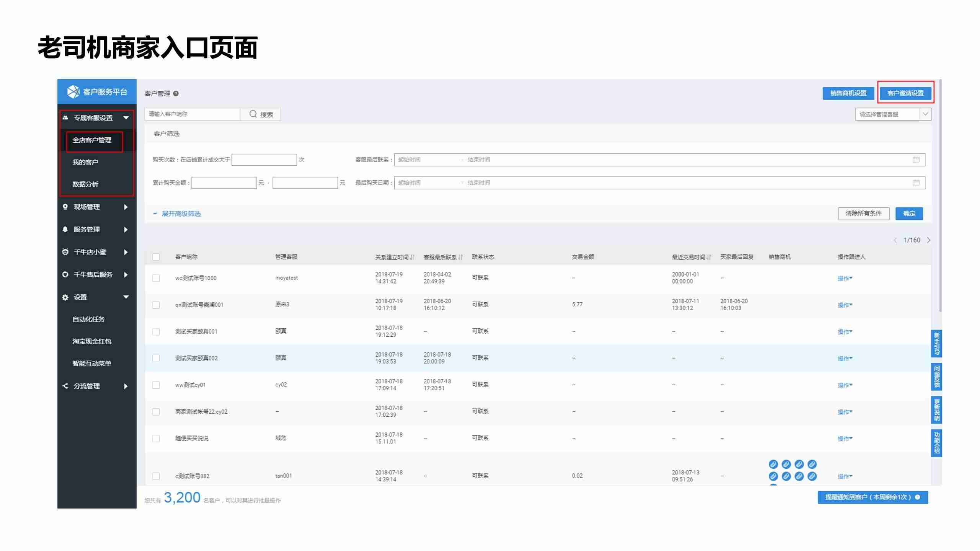The height and width of the screenshot is (551, 980).
Task: Go to previous page arrow
Action: pyautogui.click(x=895, y=240)
